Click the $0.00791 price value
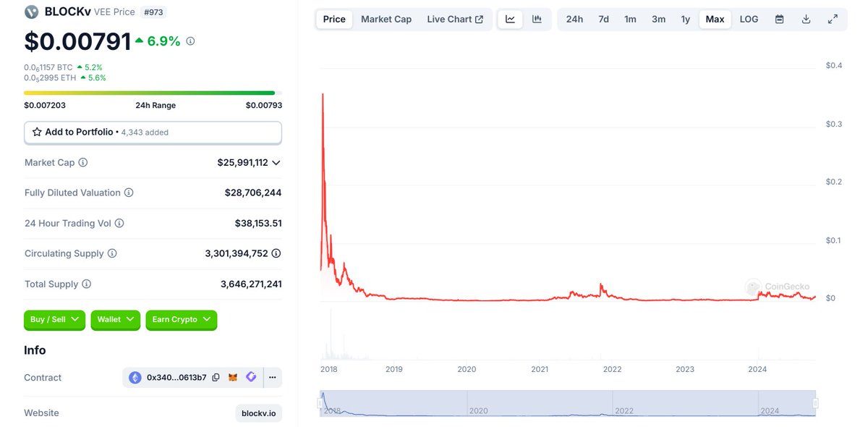Image resolution: width=868 pixels, height=427 pixels. point(77,41)
